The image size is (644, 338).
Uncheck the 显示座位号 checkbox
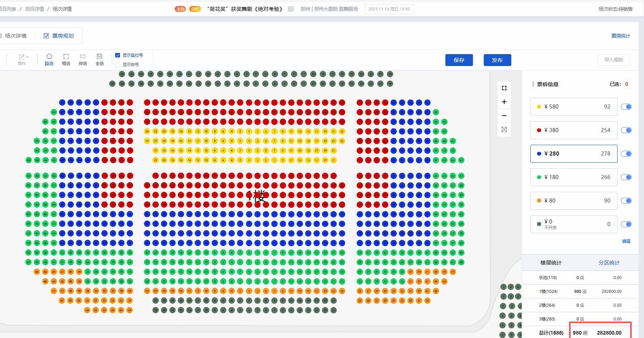(118, 55)
